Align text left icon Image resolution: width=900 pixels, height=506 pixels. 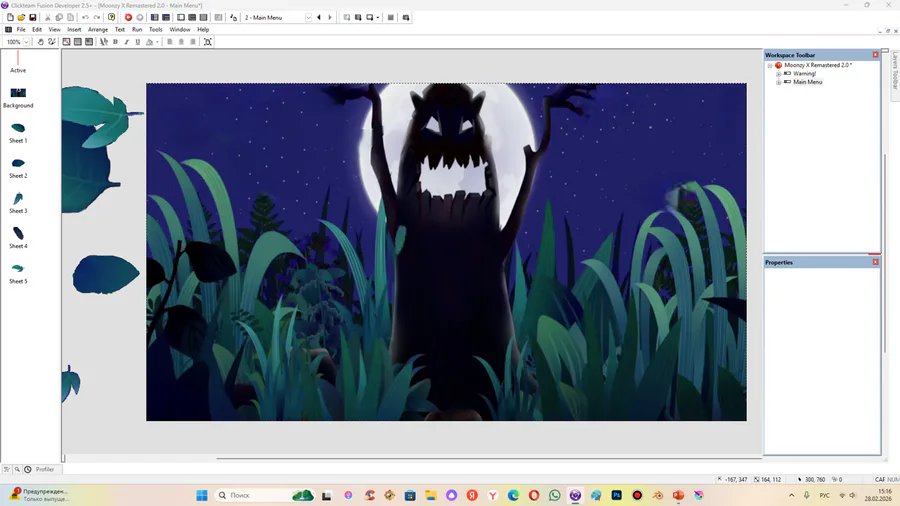[x=170, y=42]
